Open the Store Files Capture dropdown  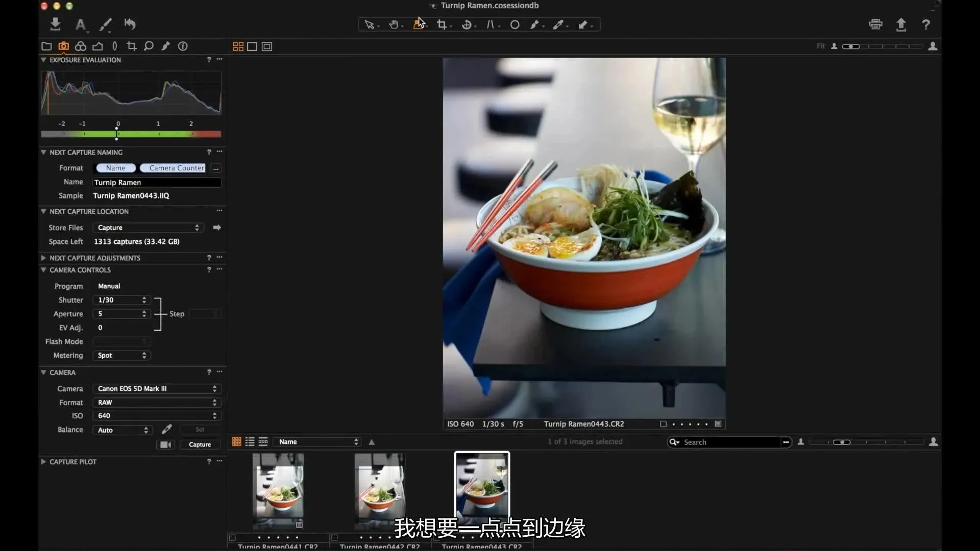point(148,228)
